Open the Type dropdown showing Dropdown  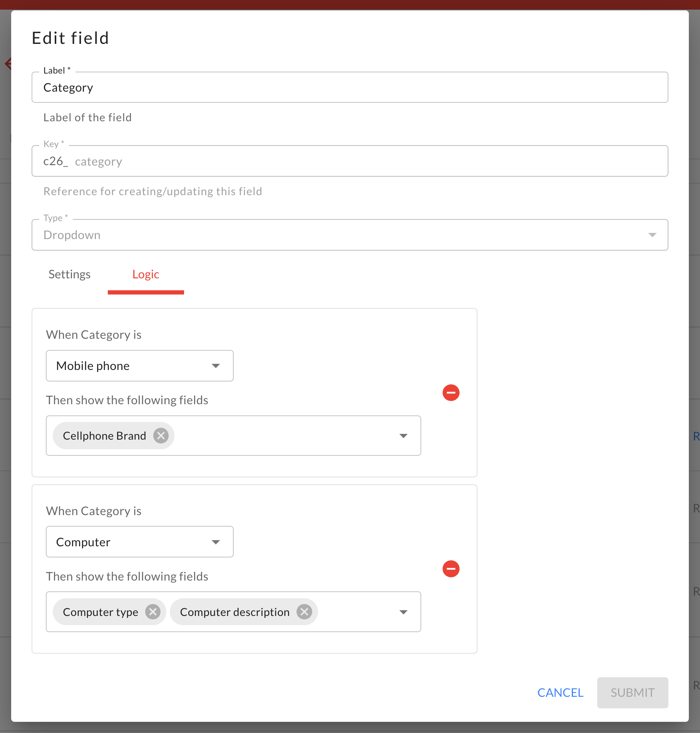click(350, 235)
